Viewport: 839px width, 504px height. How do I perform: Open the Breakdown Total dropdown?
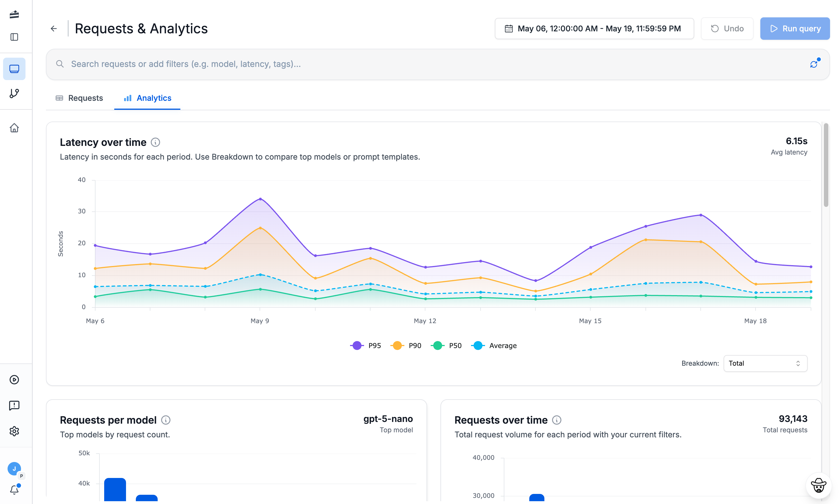click(x=765, y=363)
